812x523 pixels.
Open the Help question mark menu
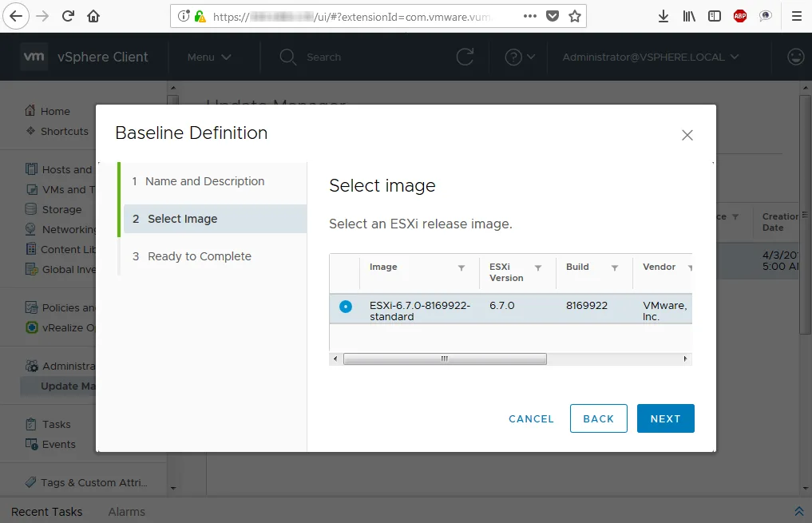tap(520, 57)
